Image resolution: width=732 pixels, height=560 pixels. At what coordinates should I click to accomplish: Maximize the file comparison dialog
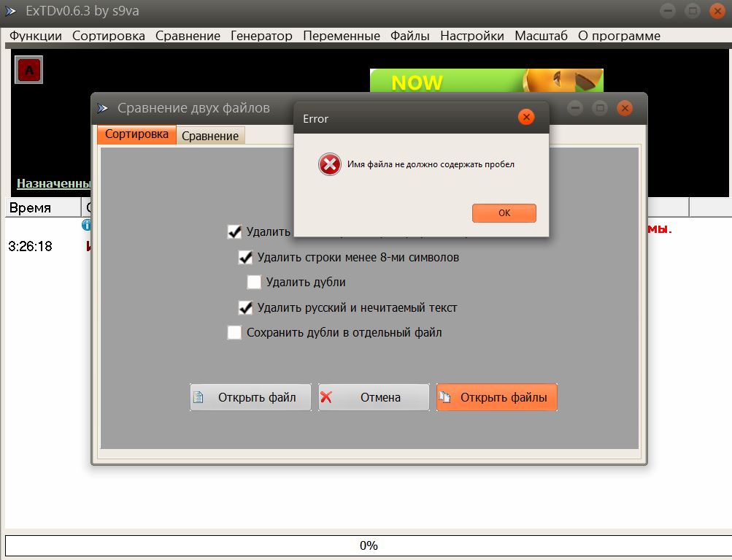coord(600,108)
